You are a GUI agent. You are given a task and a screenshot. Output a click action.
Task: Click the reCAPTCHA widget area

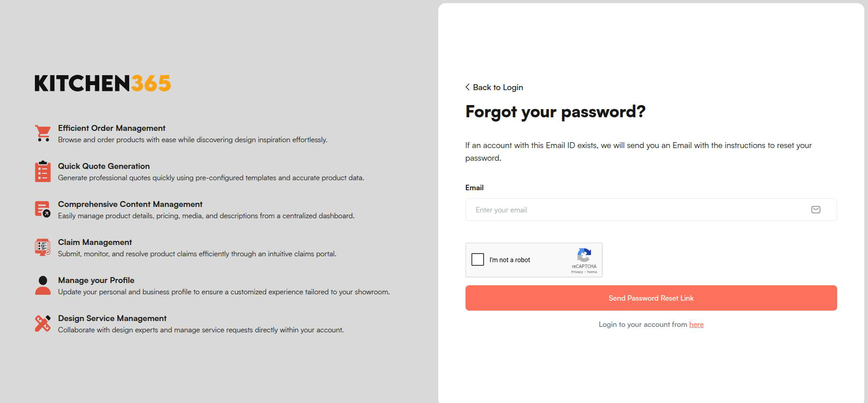[x=534, y=260]
